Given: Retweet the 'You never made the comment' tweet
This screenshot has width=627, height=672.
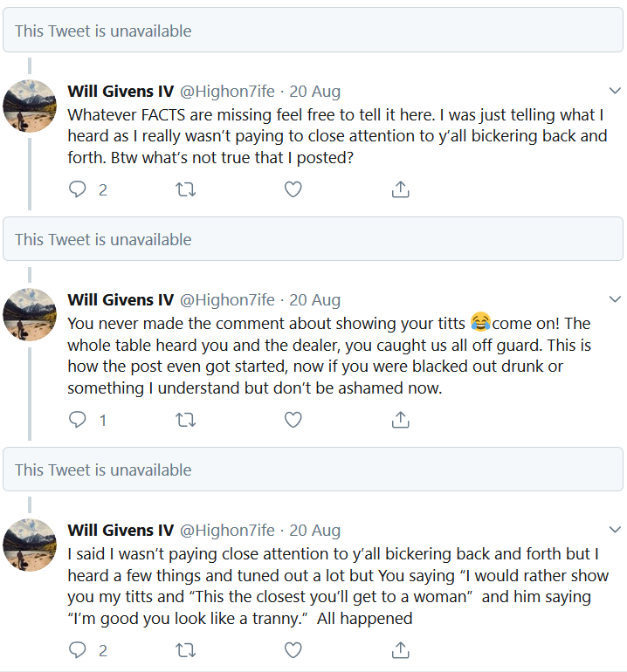Looking at the screenshot, I should (x=185, y=420).
